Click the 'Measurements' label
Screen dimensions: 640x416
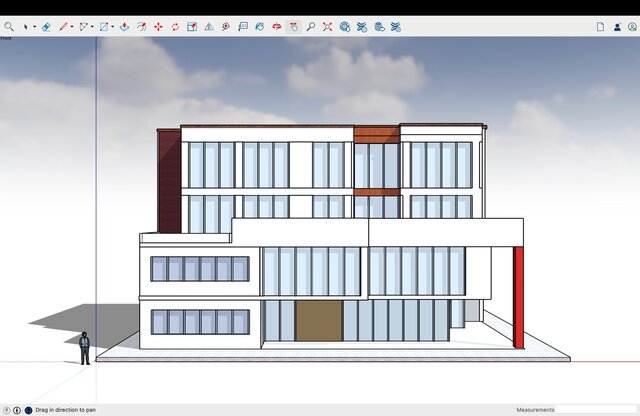click(x=535, y=410)
